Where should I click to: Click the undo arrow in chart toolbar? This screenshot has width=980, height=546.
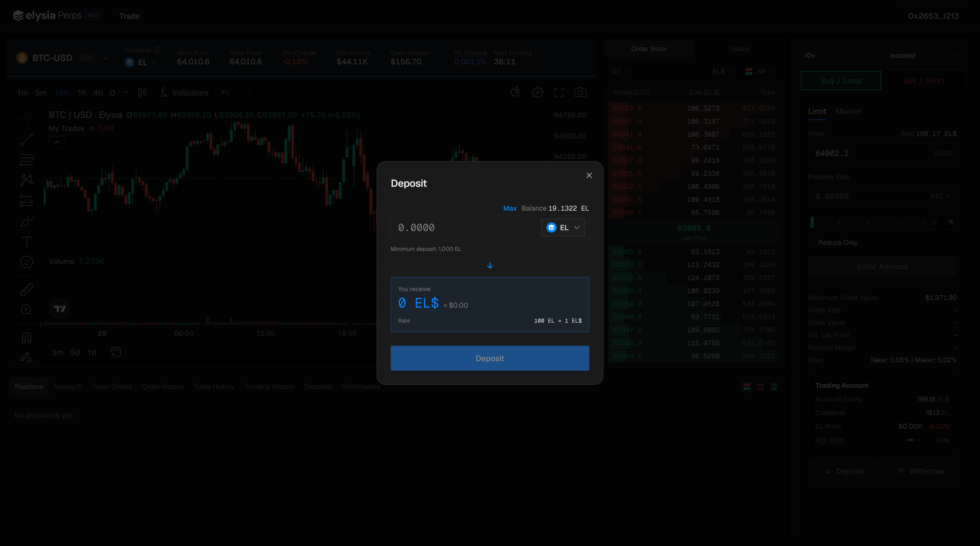[225, 93]
